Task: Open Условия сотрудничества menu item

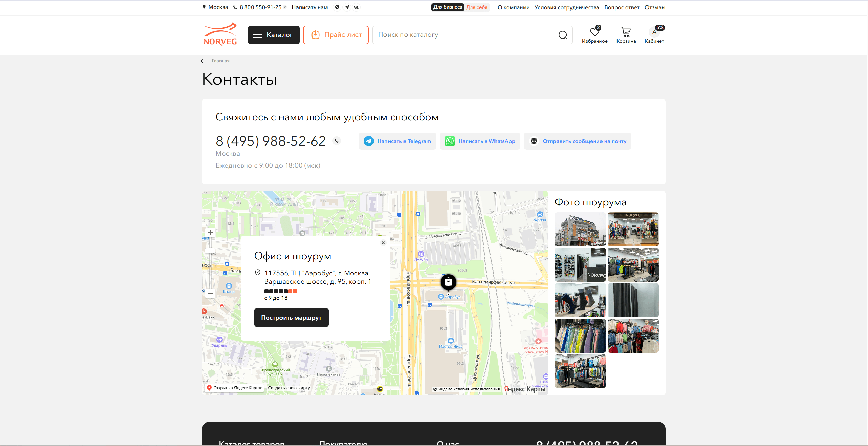Action: (x=566, y=7)
